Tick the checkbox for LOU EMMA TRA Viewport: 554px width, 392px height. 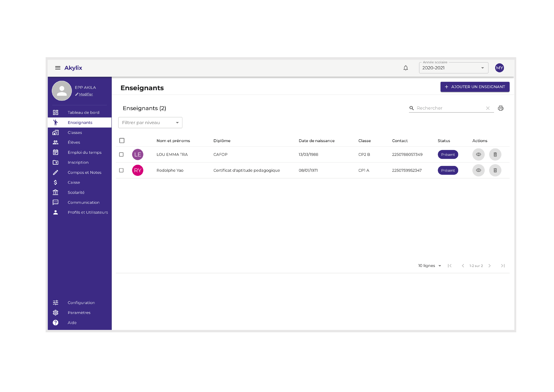(121, 155)
